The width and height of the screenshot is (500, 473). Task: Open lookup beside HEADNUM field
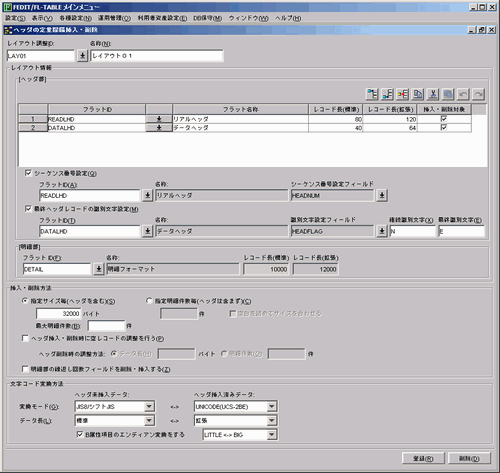point(382,195)
